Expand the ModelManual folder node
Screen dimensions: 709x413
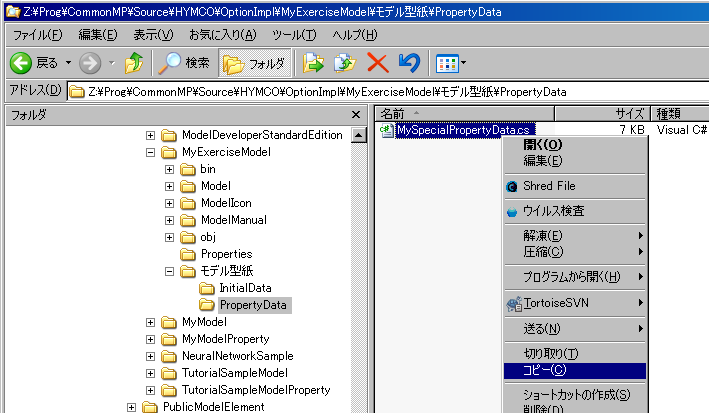click(170, 220)
